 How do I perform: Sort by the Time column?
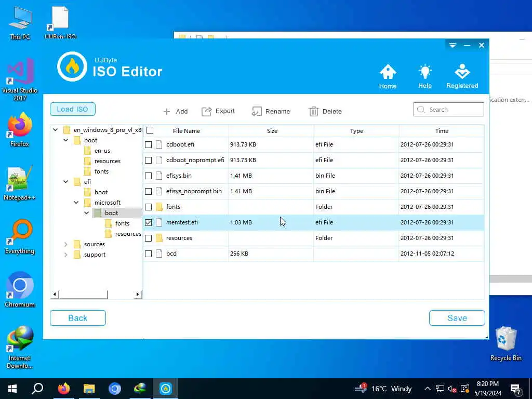pos(442,131)
